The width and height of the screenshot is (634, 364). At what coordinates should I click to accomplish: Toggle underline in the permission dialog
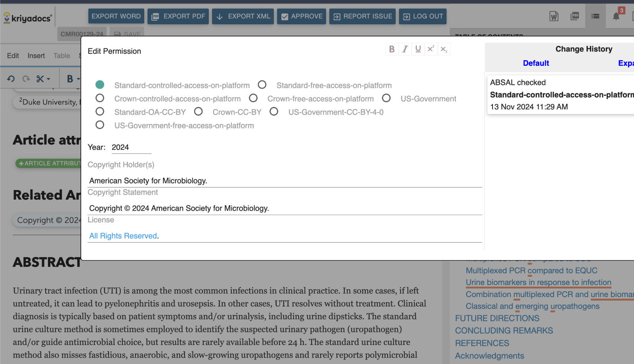pyautogui.click(x=418, y=49)
